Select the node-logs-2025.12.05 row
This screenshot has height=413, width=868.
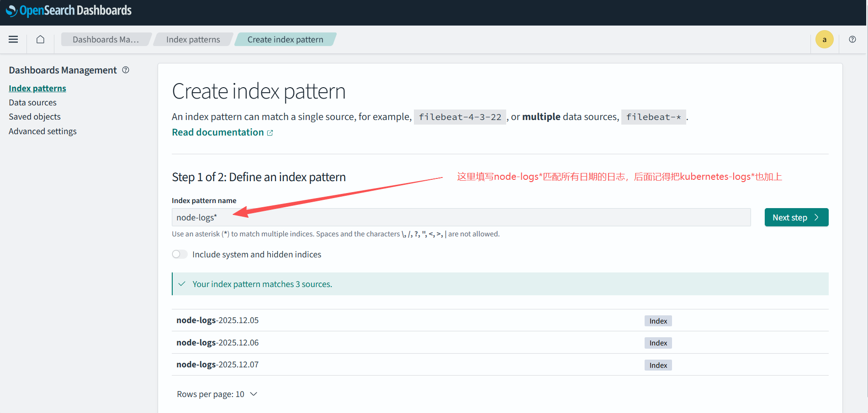click(x=500, y=320)
